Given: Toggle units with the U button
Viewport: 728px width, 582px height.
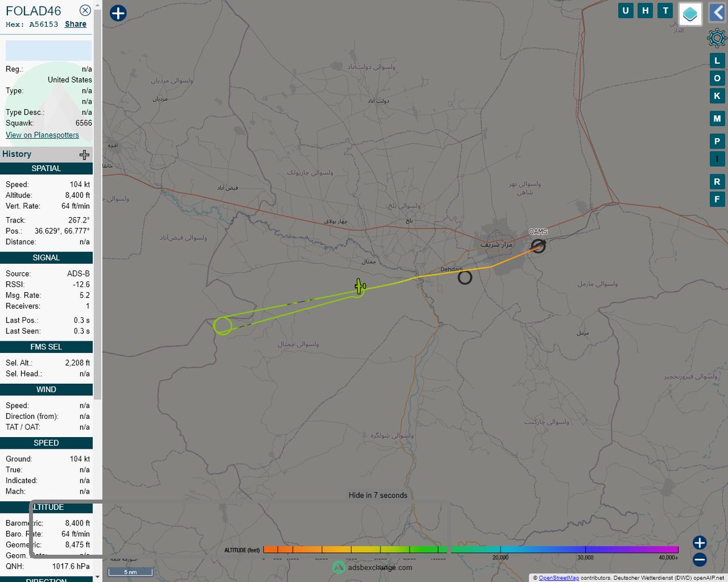Looking at the screenshot, I should click(x=625, y=10).
